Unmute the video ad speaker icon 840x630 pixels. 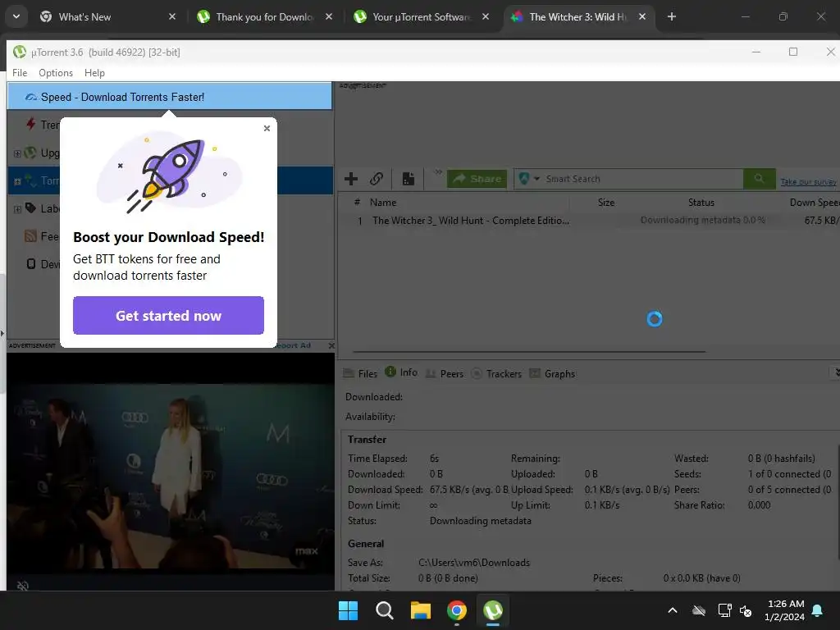click(22, 586)
